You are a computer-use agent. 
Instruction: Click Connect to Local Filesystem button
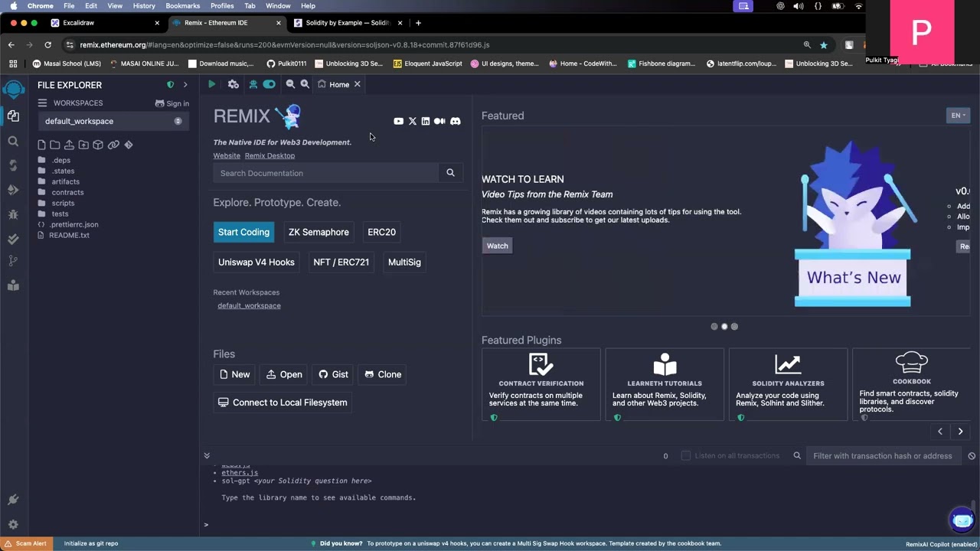283,403
